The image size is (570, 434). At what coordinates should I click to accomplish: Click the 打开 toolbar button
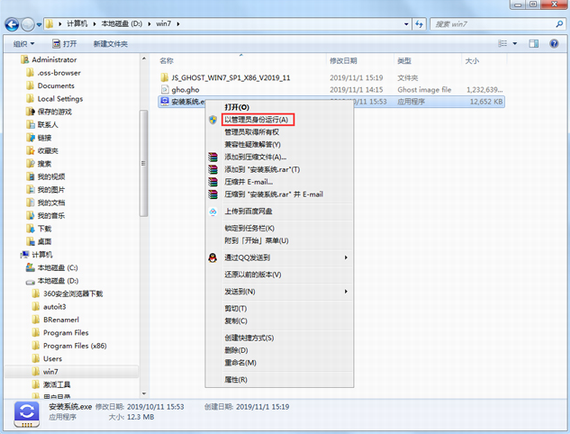(65, 44)
